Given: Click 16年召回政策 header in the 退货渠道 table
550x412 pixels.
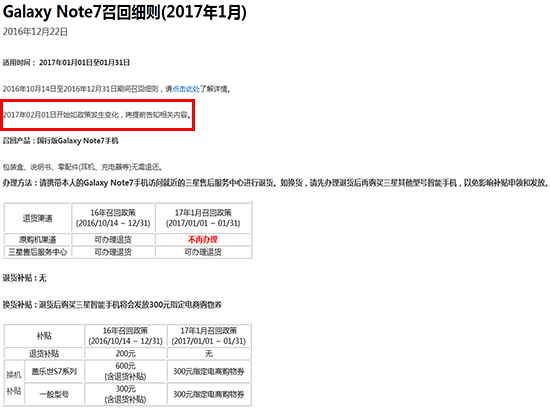Looking at the screenshot, I should click(113, 218).
